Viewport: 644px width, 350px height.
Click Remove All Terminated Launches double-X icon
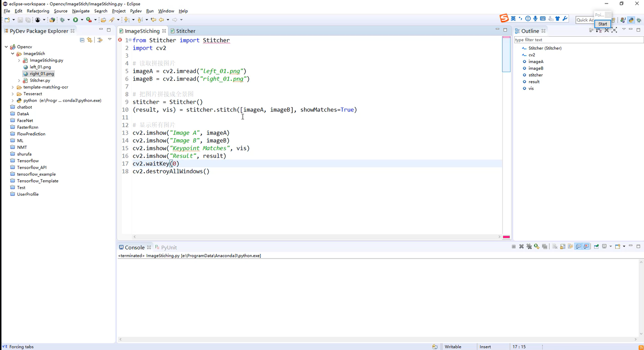pyautogui.click(x=529, y=246)
